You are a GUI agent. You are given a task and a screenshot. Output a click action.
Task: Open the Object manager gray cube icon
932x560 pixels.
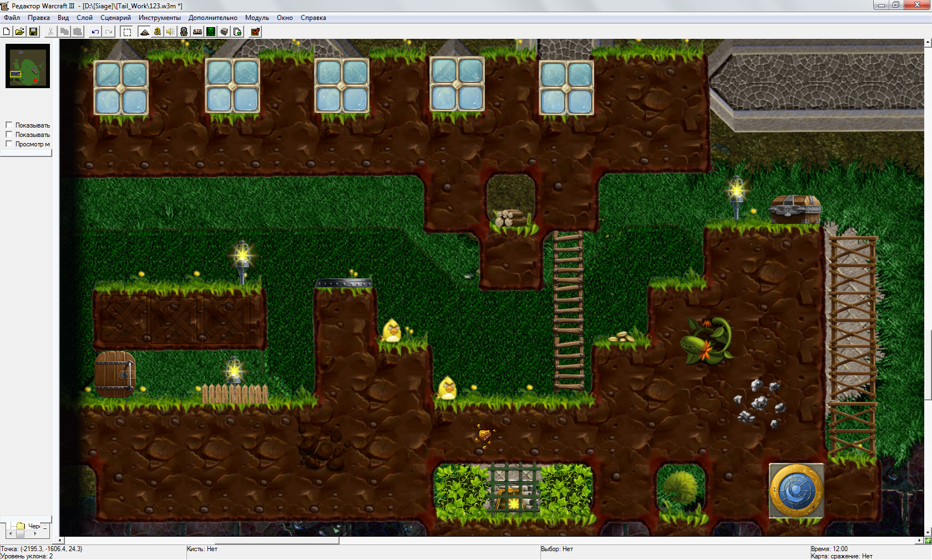tap(224, 32)
